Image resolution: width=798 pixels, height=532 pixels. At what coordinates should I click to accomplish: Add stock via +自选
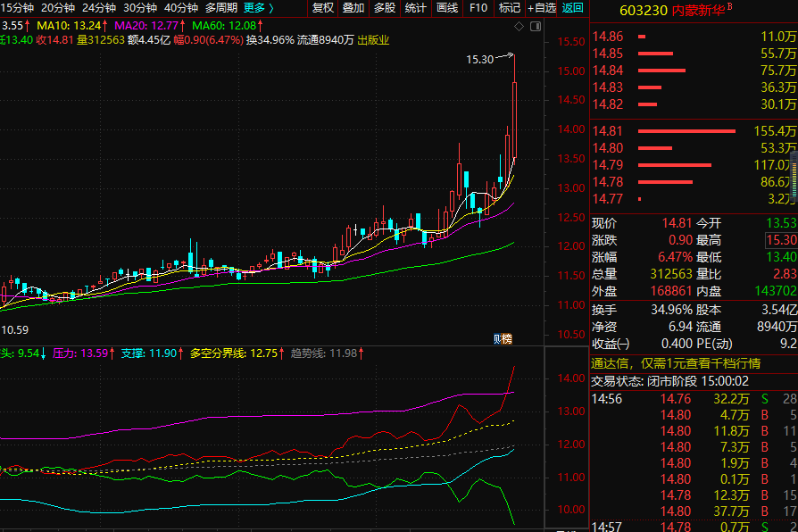pyautogui.click(x=542, y=8)
